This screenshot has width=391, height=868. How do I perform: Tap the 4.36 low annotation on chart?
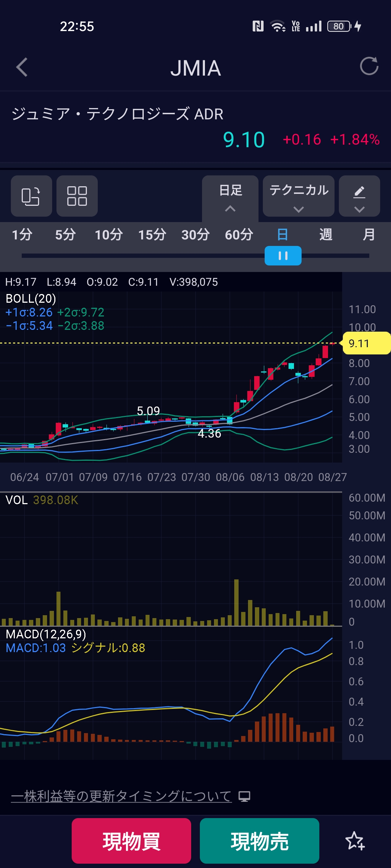click(x=210, y=433)
